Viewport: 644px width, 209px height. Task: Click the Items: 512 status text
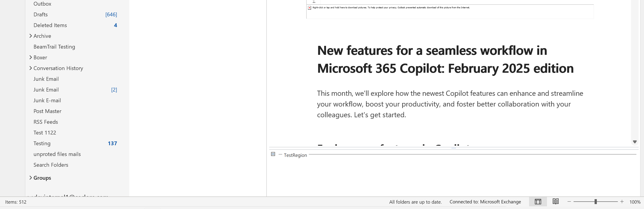tap(16, 202)
